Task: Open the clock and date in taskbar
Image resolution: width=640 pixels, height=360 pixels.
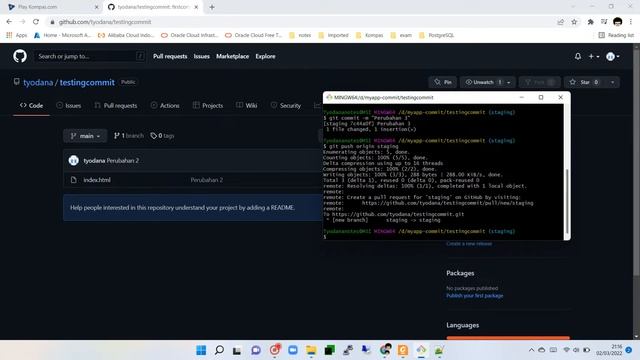Action: (x=609, y=350)
